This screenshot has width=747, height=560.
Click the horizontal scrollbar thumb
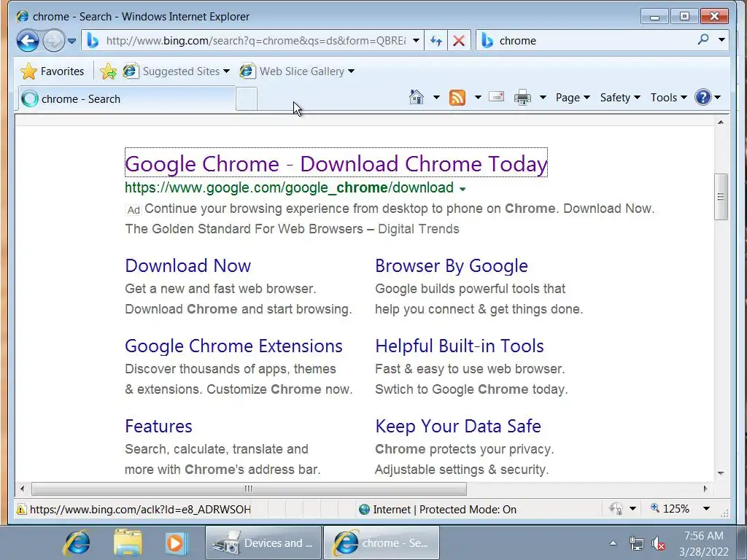[249, 489]
